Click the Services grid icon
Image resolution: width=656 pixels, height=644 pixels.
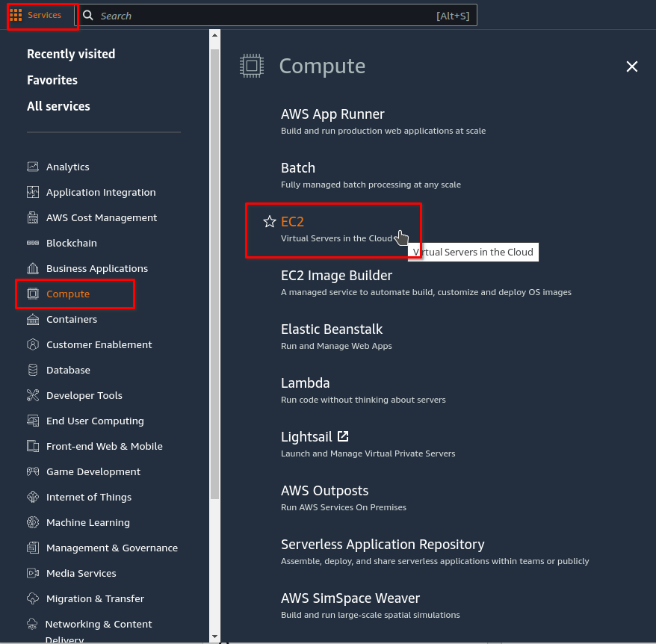[16, 15]
